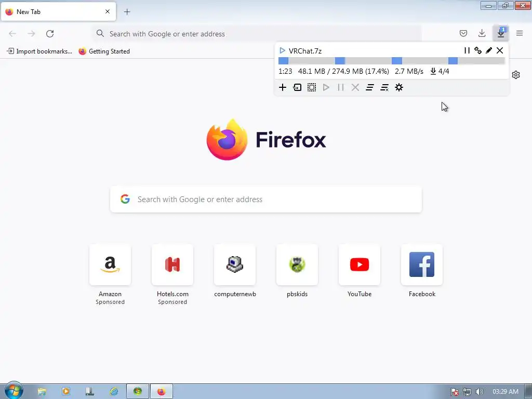Open the volume control in system tray
532x399 pixels.
pos(479,392)
